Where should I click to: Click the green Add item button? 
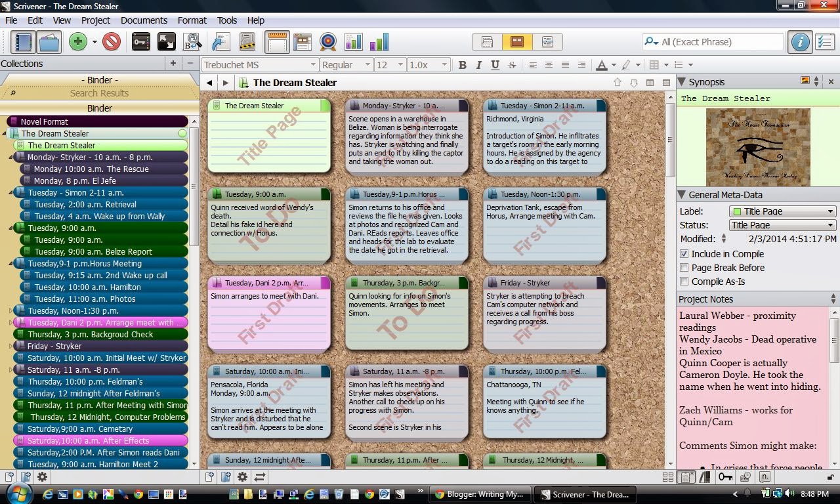pyautogui.click(x=78, y=42)
